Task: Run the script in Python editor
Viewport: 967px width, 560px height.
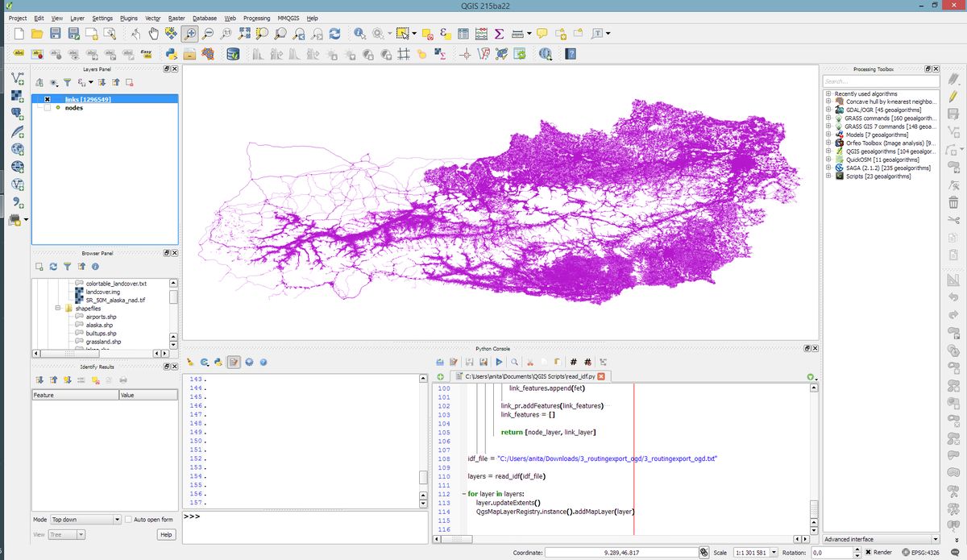Action: click(499, 363)
